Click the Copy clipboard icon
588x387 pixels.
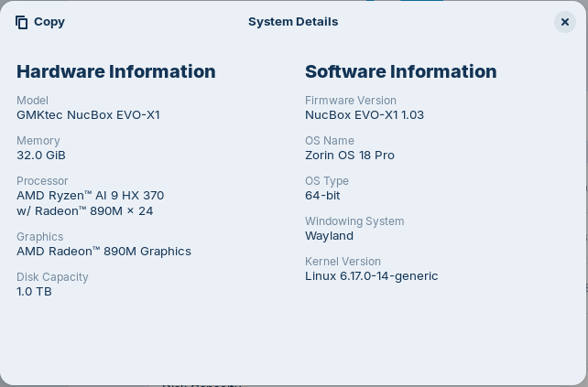pyautogui.click(x=22, y=22)
